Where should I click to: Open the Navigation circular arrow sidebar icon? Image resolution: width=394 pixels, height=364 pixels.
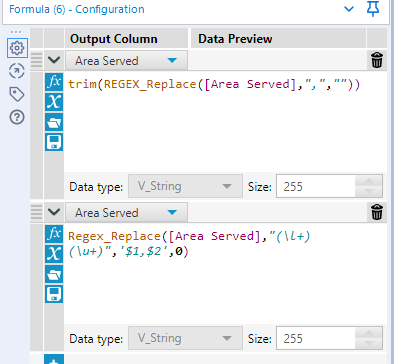[17, 71]
